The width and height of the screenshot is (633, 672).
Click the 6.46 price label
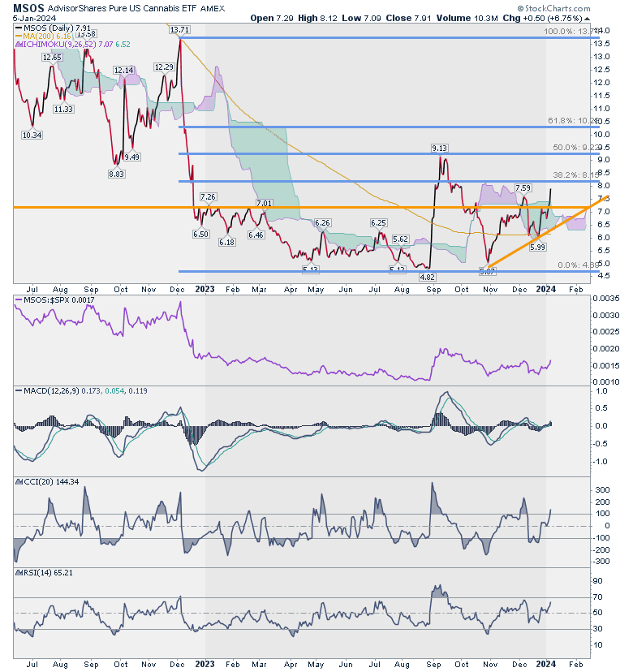(256, 235)
